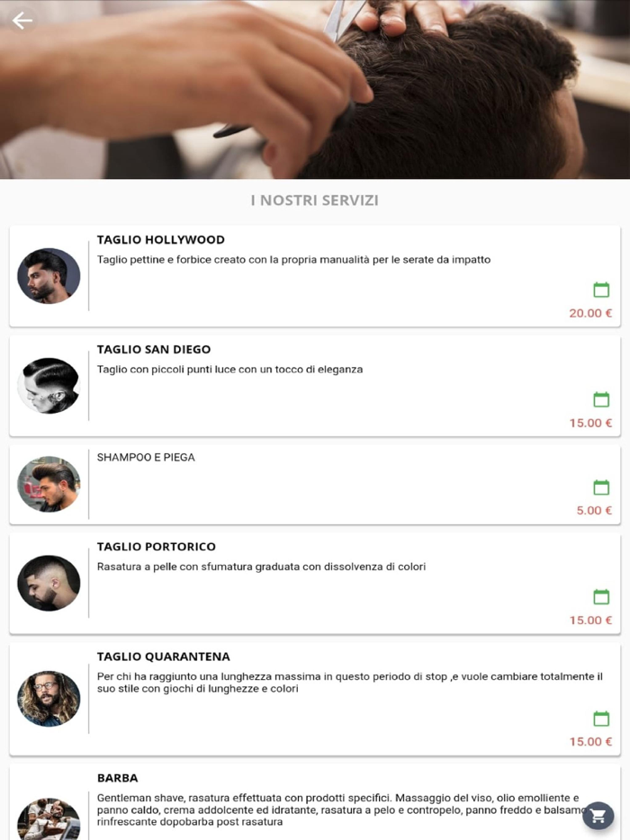This screenshot has width=630, height=840.
Task: Open the Taglio Hollywood hairstyle thumbnail
Action: coord(49,276)
